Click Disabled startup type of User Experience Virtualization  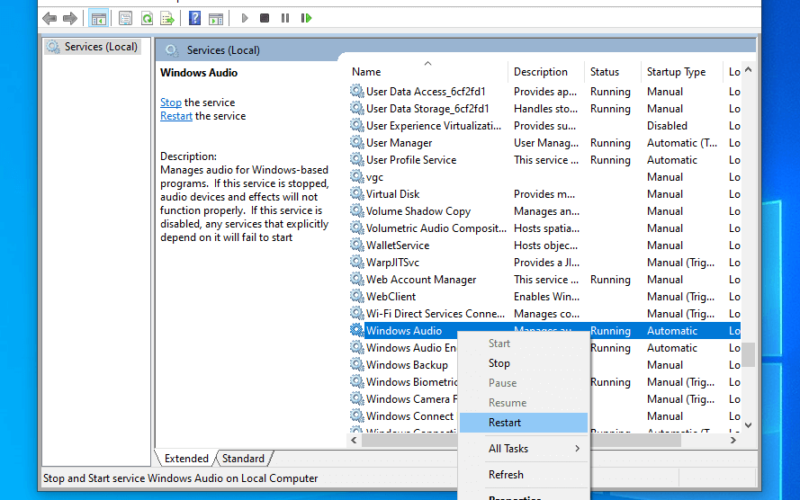click(667, 126)
